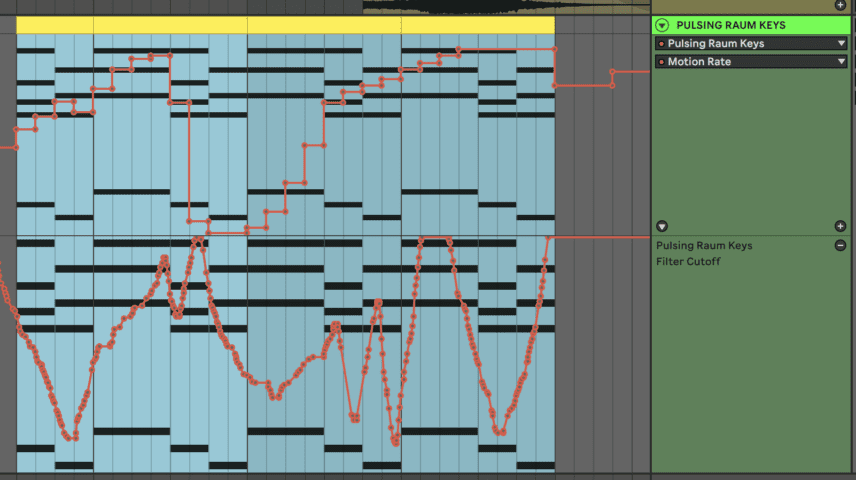
Task: Click the plus button at top right corner
Action: [x=840, y=5]
